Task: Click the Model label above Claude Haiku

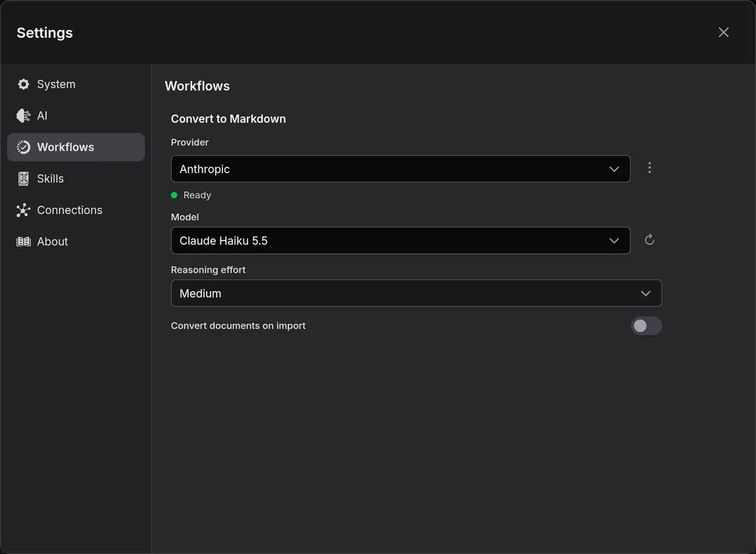Action: coord(184,216)
